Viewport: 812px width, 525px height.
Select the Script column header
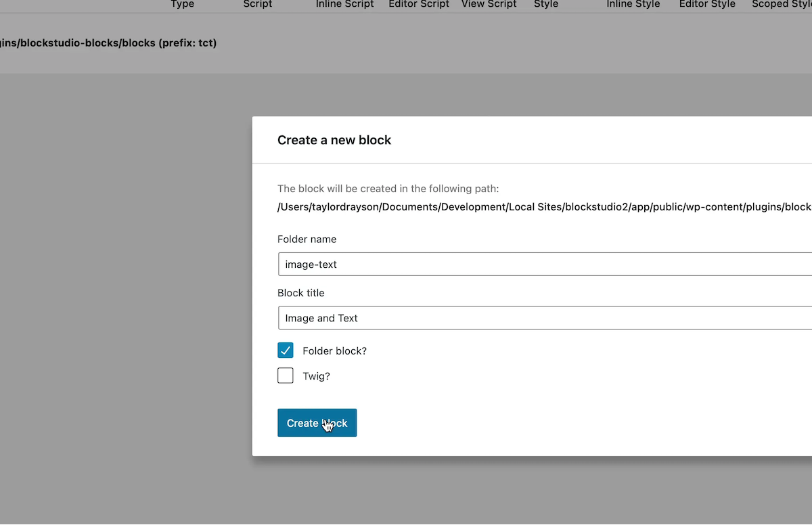tap(257, 5)
